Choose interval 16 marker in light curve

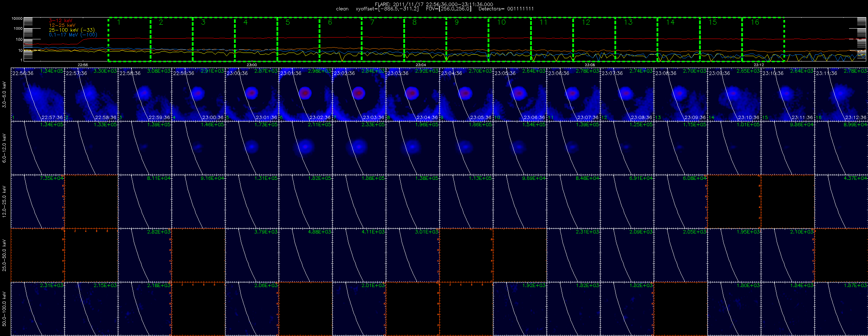755,23
